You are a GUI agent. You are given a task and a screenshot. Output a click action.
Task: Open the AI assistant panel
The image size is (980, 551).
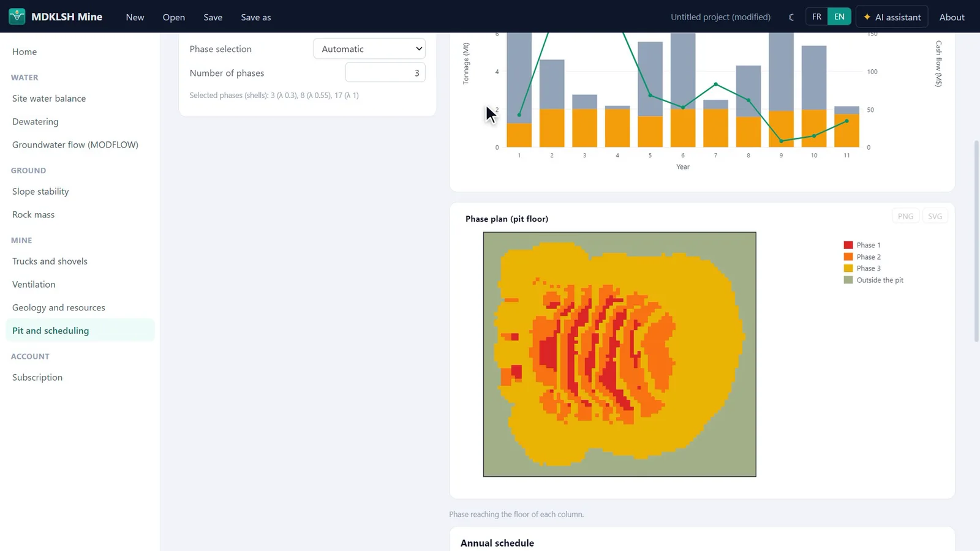(x=892, y=17)
